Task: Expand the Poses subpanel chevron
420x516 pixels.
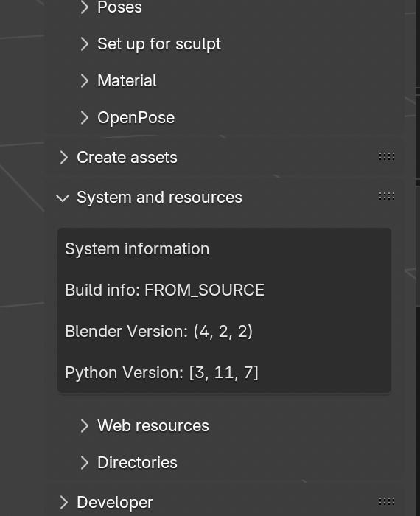Action: click(x=85, y=7)
